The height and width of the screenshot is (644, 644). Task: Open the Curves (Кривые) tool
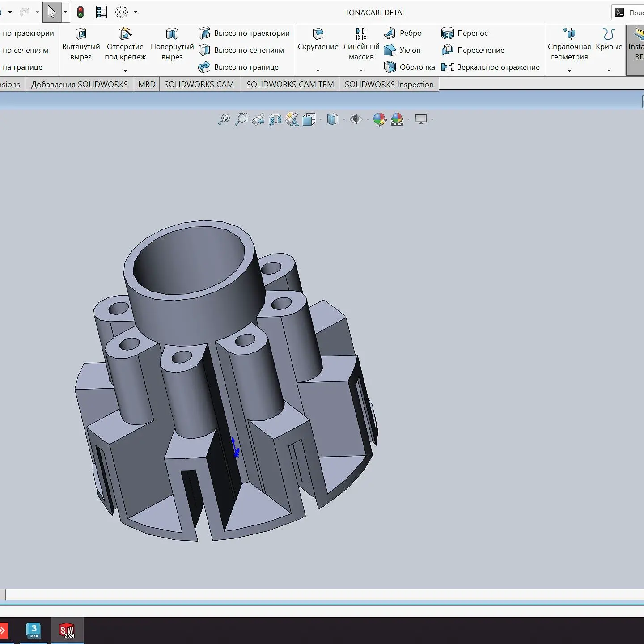[x=609, y=39]
